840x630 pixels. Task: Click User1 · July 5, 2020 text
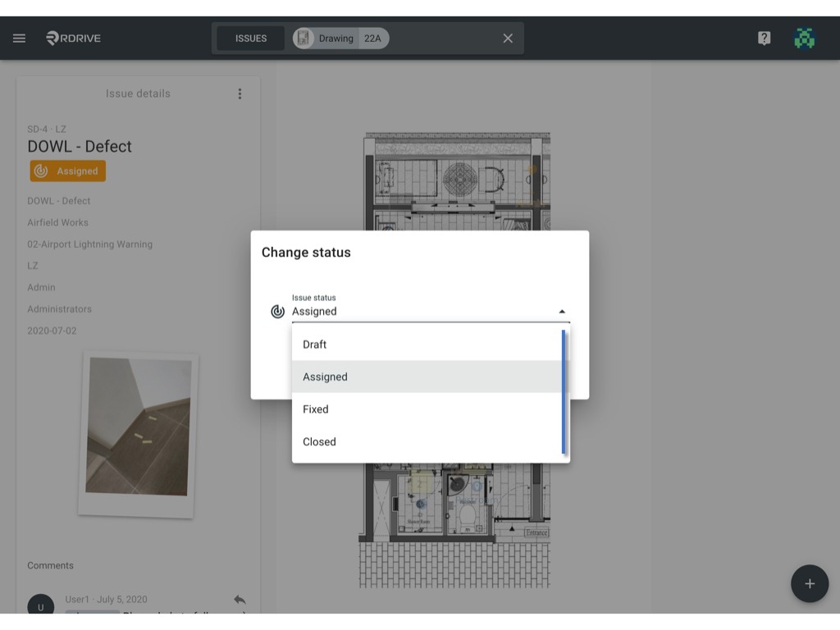pos(106,599)
